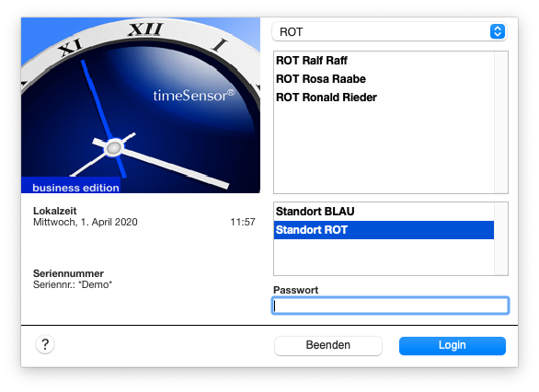This screenshot has width=539, height=392.
Task: Click the 11:57 time display
Action: pos(243,222)
